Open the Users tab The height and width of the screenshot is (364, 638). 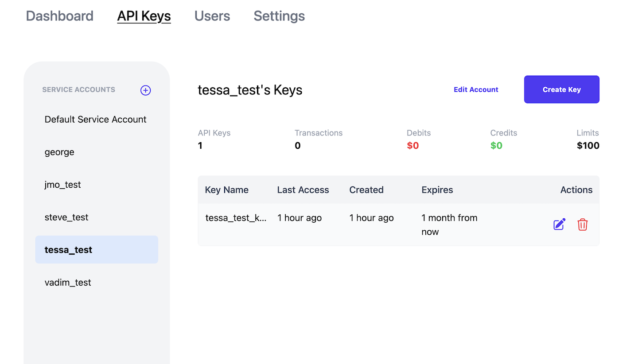point(212,16)
